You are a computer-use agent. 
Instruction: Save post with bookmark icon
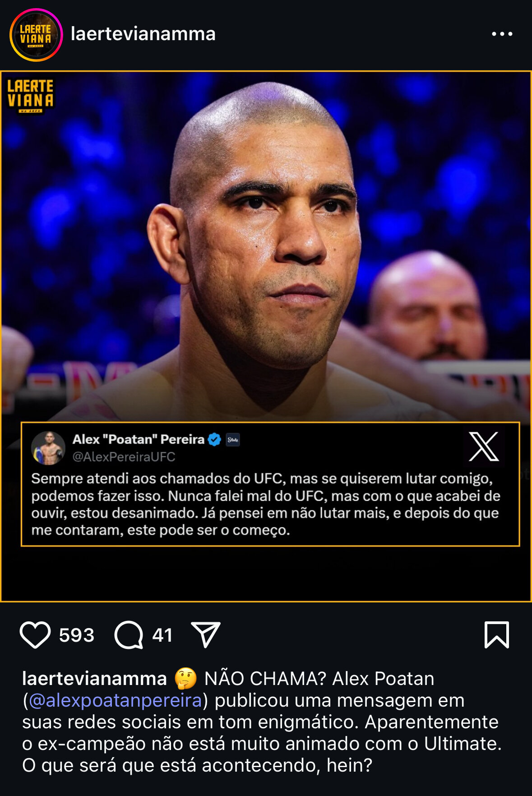(497, 635)
